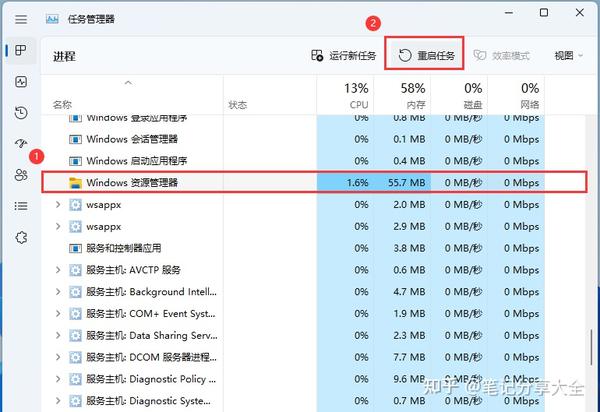
Task: Open the Users sidebar icon
Action: click(x=21, y=175)
